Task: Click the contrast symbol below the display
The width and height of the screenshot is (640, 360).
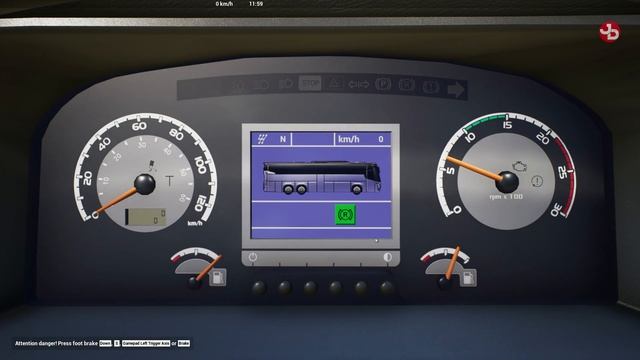Action: coord(387,257)
